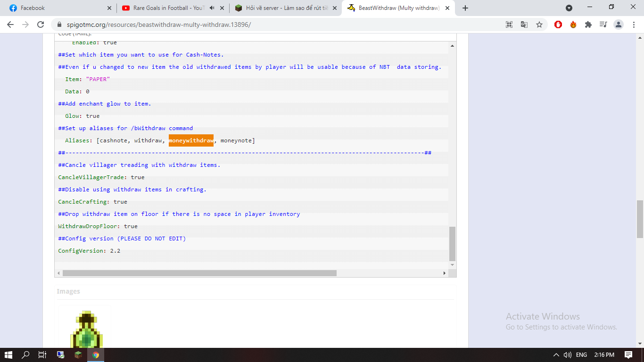This screenshot has height=362, width=644.
Task: Open the red adblock extension icon
Action: (558, 25)
